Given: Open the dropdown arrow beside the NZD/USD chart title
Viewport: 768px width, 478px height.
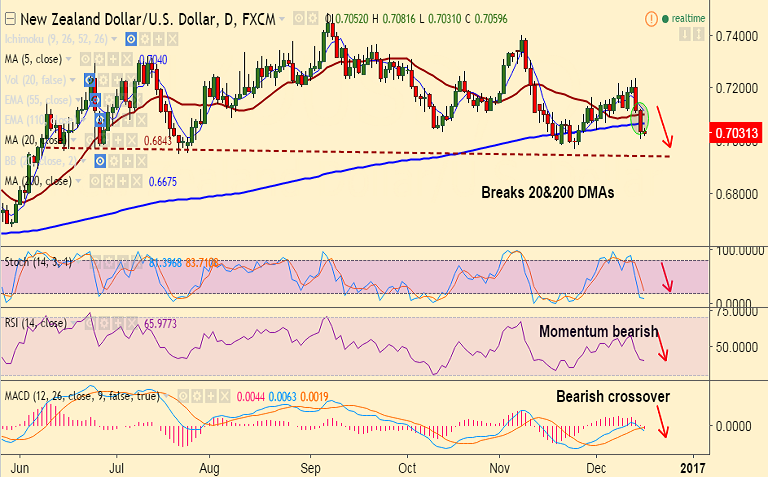Looking at the screenshot, I should (281, 20).
